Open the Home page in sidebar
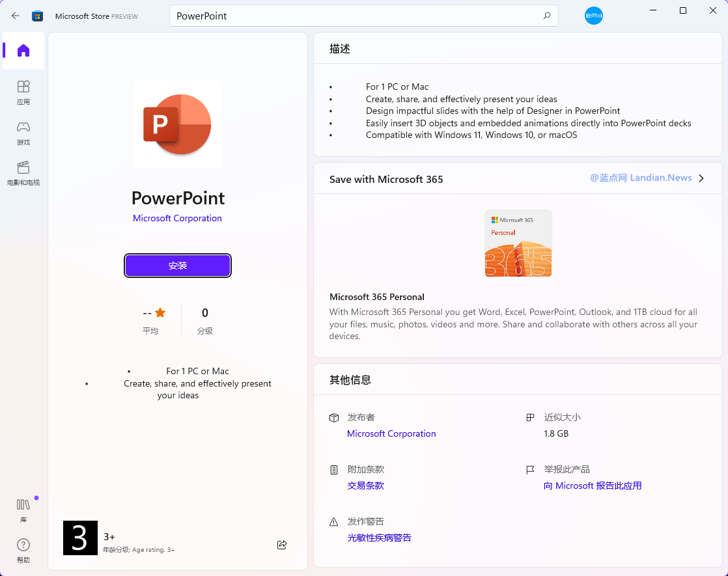This screenshot has width=728, height=576. click(x=23, y=51)
